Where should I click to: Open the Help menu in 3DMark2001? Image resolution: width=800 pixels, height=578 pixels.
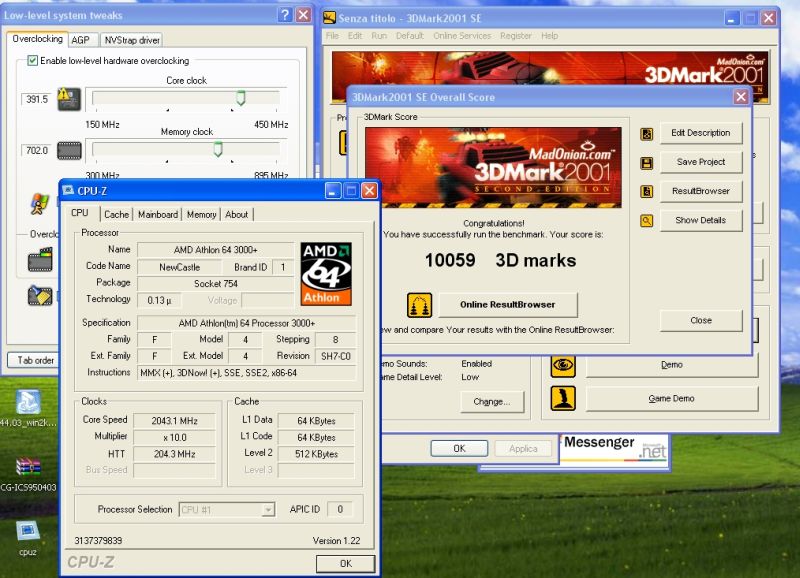[x=549, y=36]
